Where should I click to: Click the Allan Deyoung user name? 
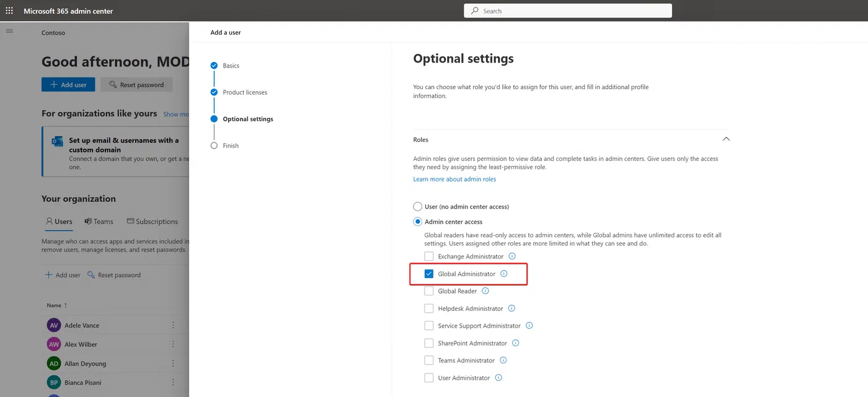pos(86,364)
